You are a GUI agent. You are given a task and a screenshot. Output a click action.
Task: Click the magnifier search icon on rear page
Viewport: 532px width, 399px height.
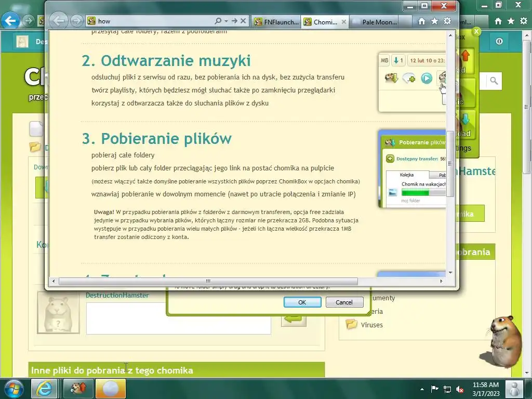pyautogui.click(x=494, y=81)
